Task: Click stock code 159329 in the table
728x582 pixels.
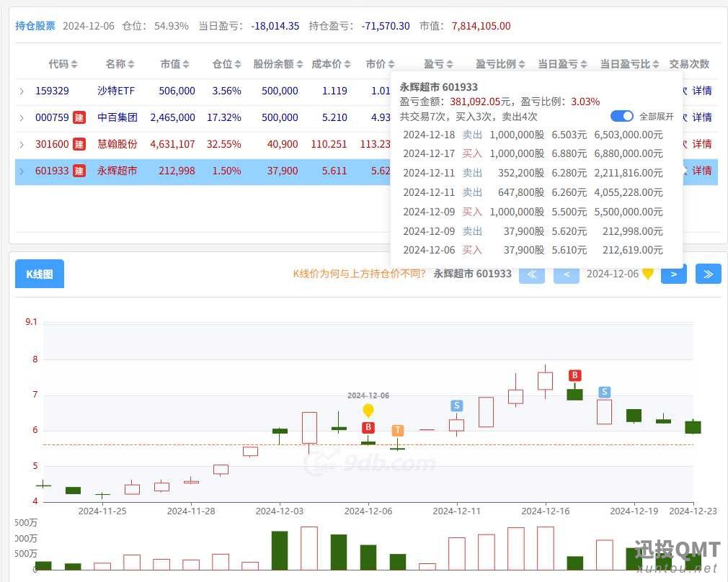Action: 52,91
